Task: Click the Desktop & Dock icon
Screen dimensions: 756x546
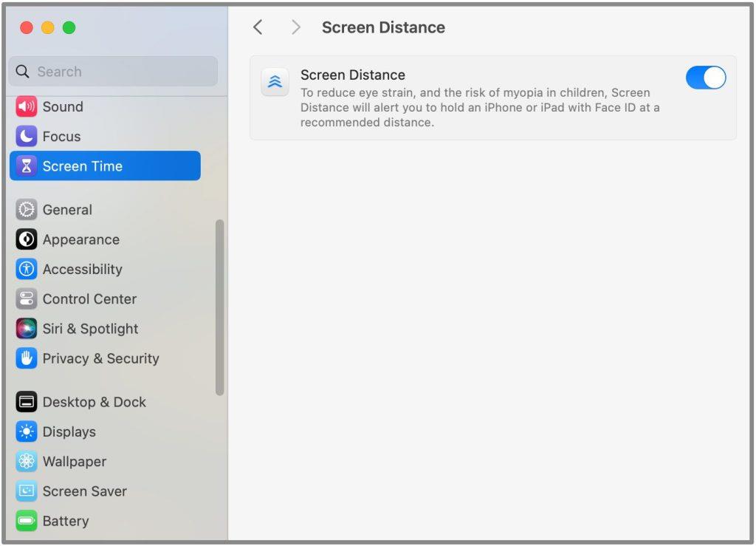Action: pyautogui.click(x=26, y=402)
